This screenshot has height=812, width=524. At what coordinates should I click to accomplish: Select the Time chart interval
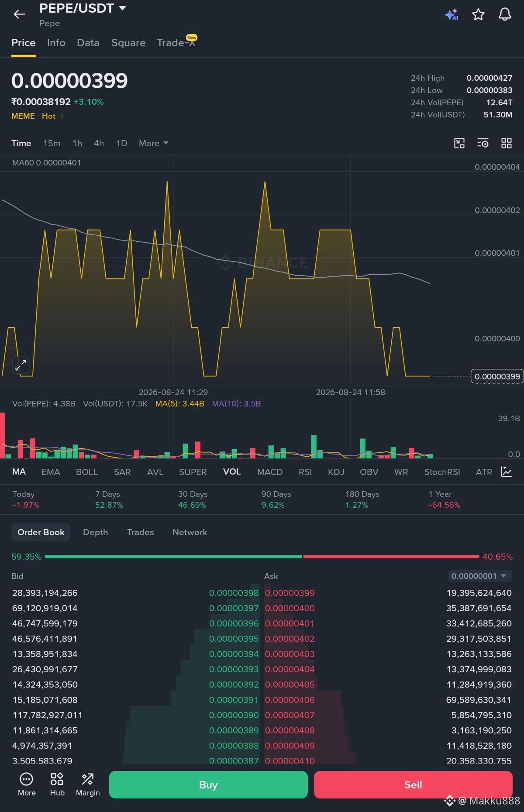[x=21, y=143]
